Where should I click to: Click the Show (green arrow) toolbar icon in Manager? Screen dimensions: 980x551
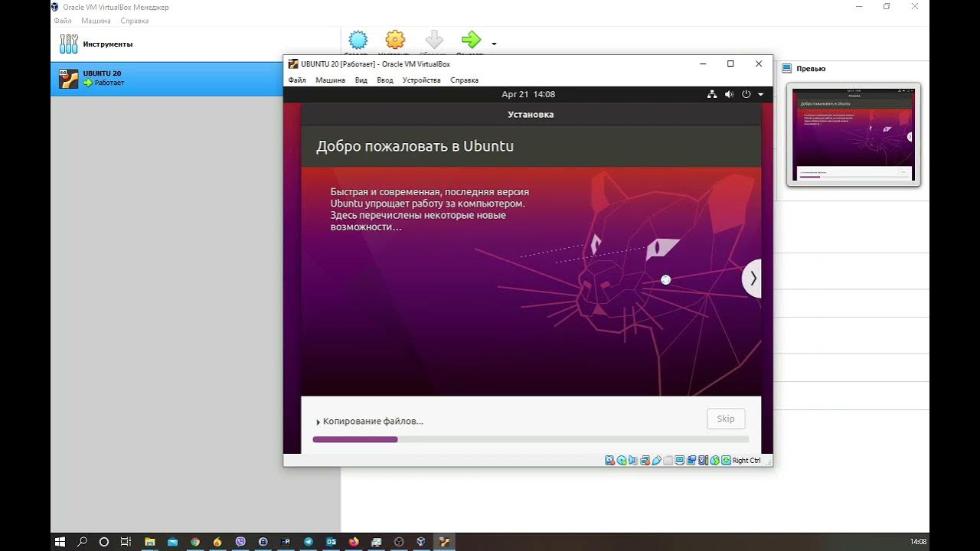pos(471,41)
